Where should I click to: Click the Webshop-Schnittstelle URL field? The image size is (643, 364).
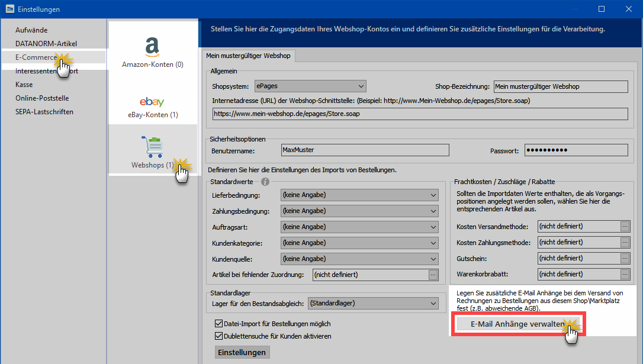(x=420, y=114)
